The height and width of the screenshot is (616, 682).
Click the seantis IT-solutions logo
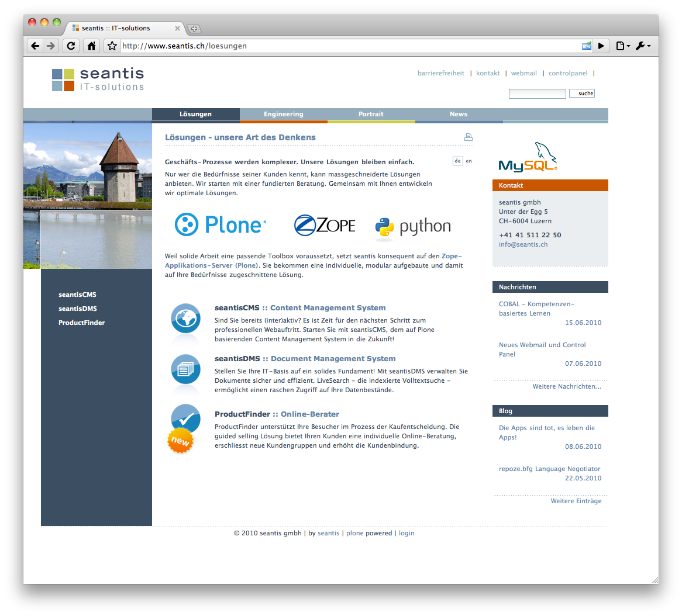coord(98,79)
